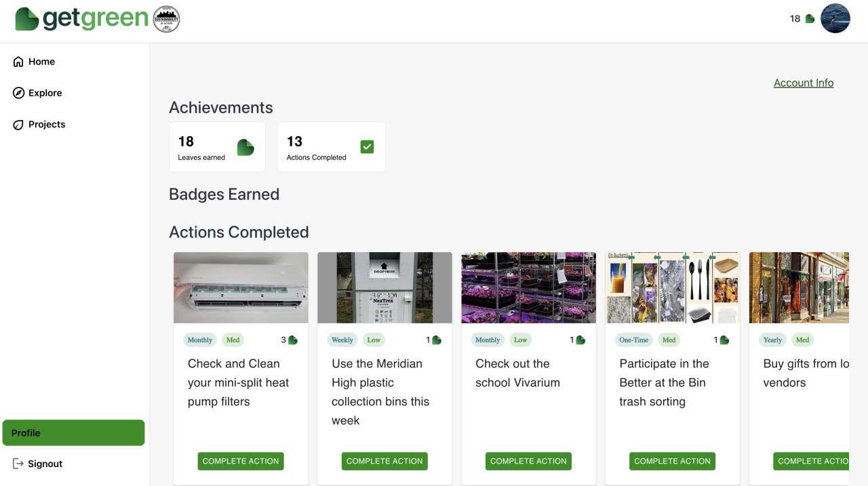
Task: Select the Monthly tag on heat pump card
Action: click(x=200, y=340)
